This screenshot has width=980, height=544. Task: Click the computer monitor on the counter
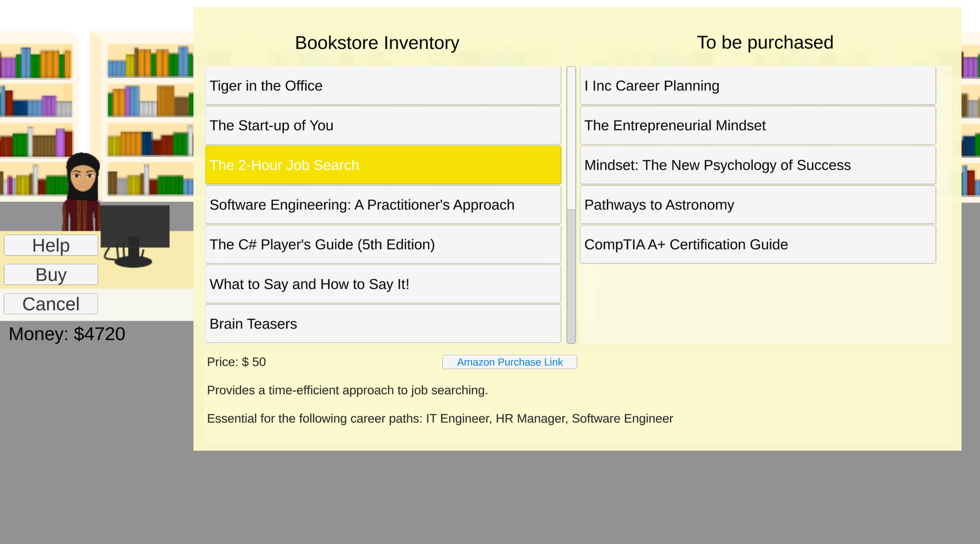pos(134,236)
